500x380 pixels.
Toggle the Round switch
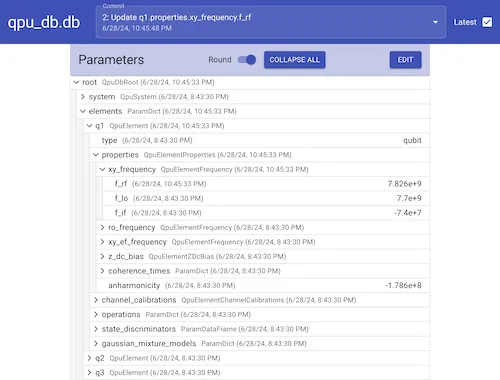(x=247, y=60)
